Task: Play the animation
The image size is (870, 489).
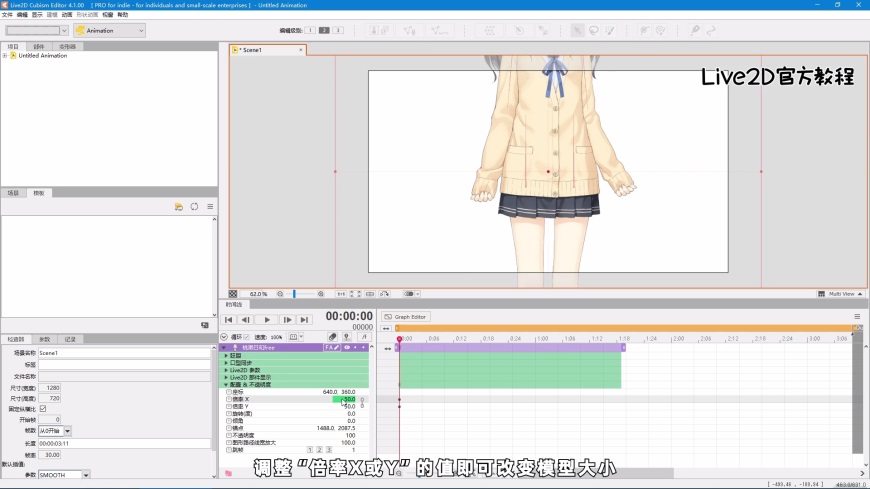Action: pyautogui.click(x=267, y=320)
